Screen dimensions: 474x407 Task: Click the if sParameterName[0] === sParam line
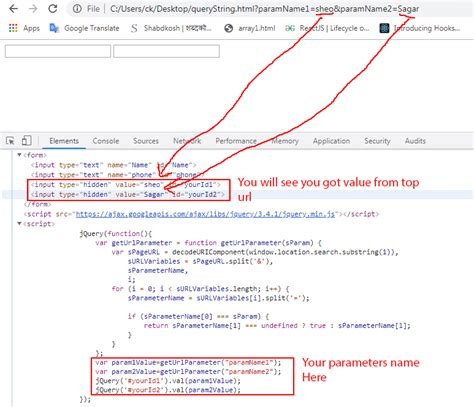coord(198,316)
